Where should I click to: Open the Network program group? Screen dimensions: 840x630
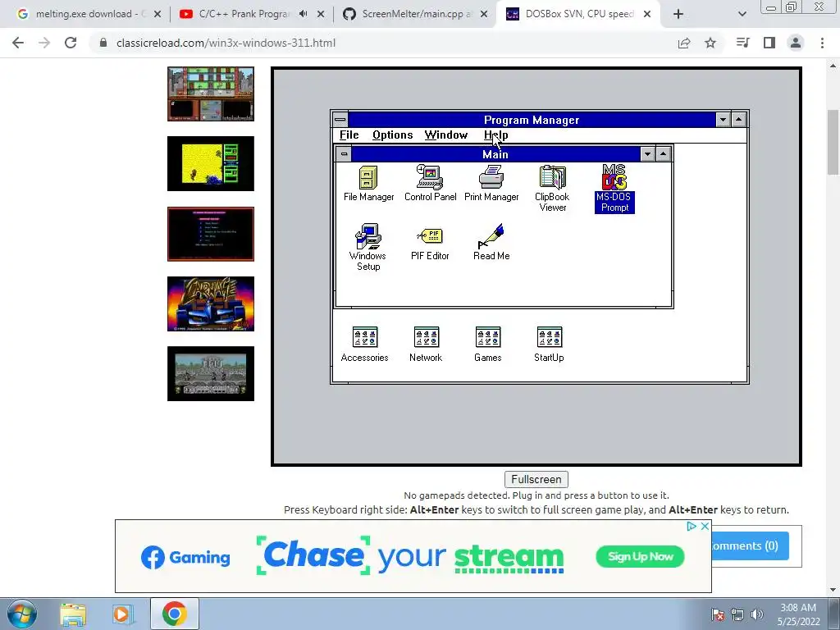tap(426, 344)
